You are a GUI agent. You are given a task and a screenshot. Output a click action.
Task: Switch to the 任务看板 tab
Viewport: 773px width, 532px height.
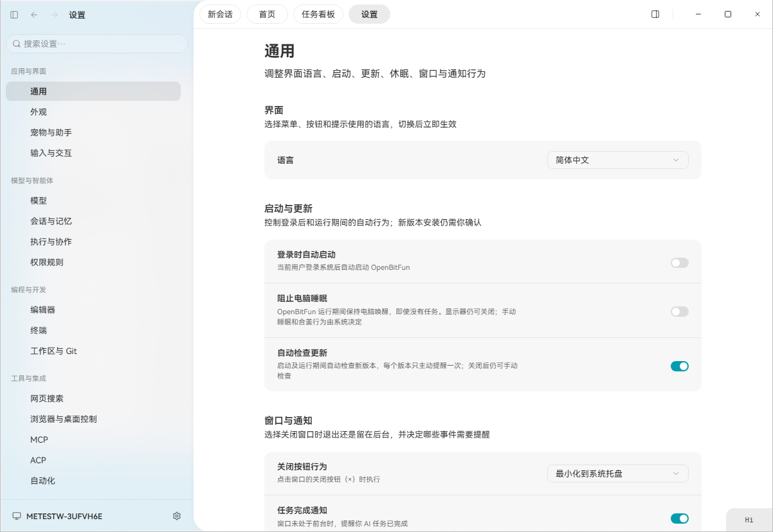pos(318,14)
